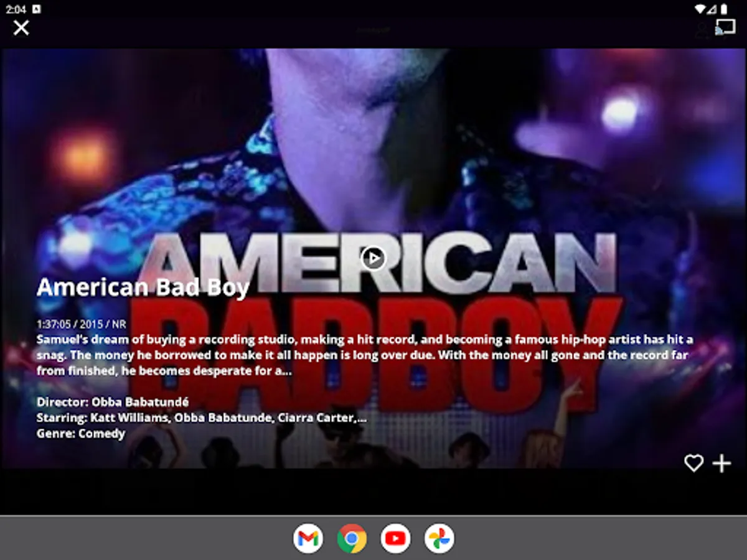Screen dimensions: 747x560
Task: Tap the Cast to device icon
Action: tap(725, 27)
